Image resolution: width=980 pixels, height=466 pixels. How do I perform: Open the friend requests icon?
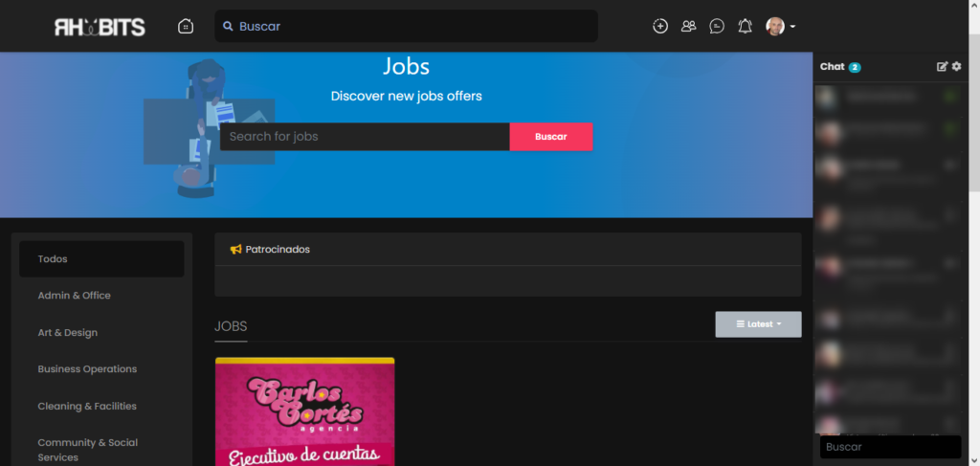point(689,26)
